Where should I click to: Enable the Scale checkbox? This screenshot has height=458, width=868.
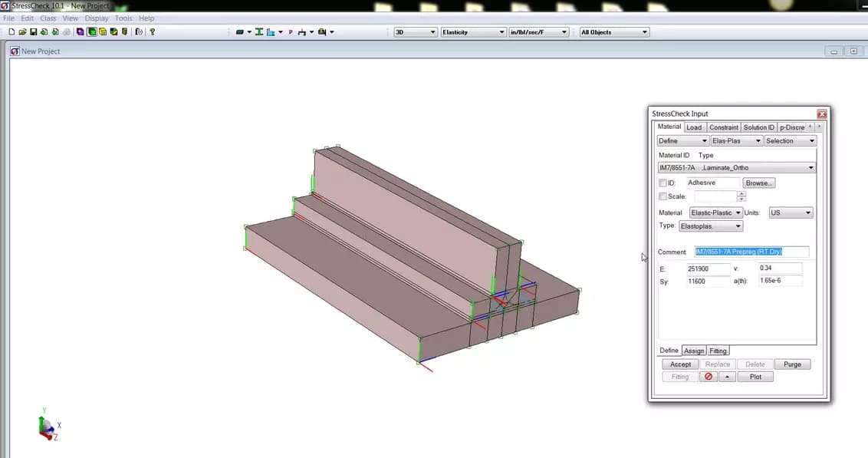coord(663,196)
